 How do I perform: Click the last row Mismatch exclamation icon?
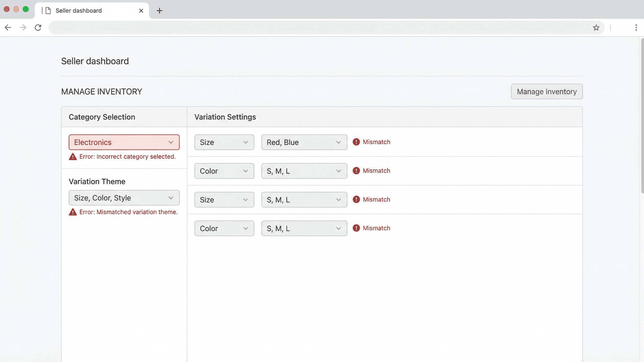(x=356, y=228)
